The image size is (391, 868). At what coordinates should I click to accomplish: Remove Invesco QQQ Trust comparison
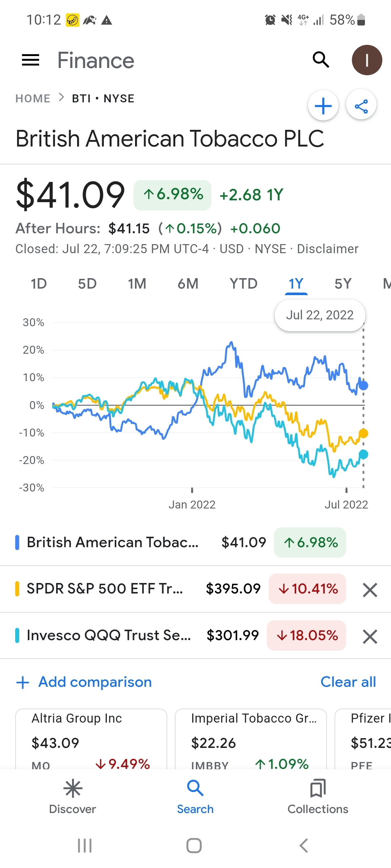(370, 637)
